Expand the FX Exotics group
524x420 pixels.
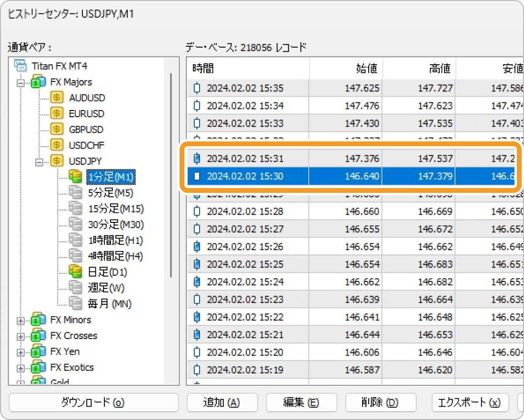click(x=20, y=369)
